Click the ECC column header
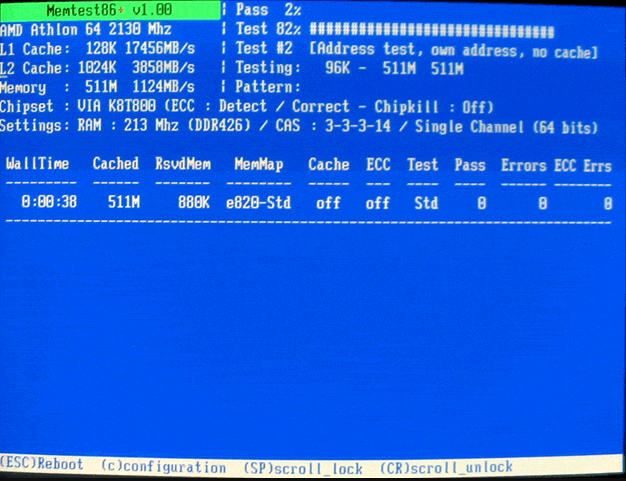626x481 pixels. 378,164
